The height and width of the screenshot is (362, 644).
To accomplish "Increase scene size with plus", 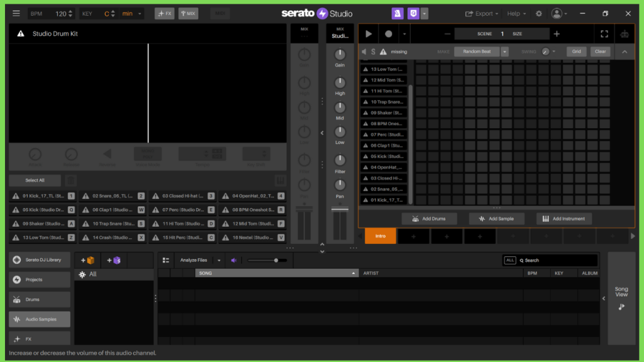I will click(557, 34).
